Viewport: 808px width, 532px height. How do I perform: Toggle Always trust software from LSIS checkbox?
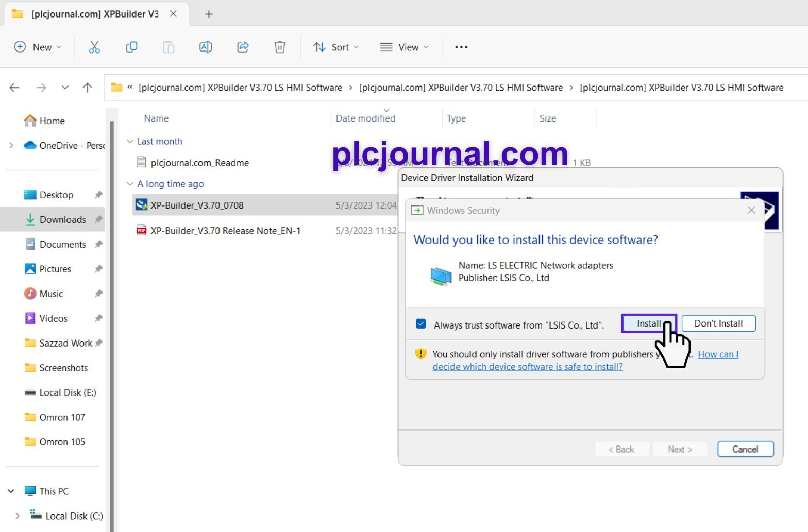click(x=421, y=324)
